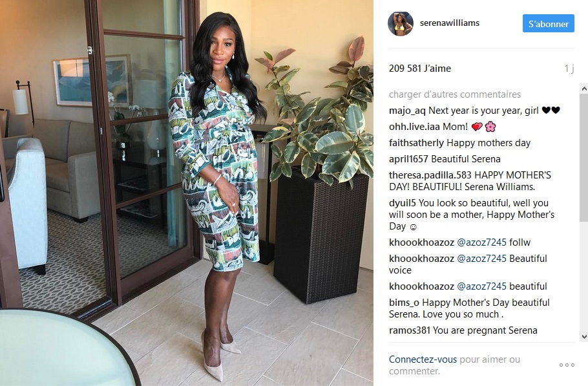Open theresa.padilla.583 commenter profile
Image resolution: width=588 pixels, height=386 pixels.
[x=430, y=175]
